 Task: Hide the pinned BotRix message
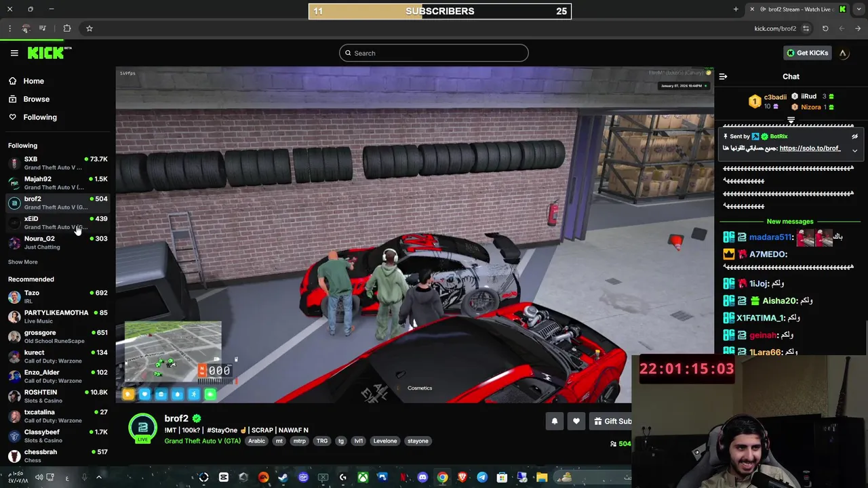854,136
